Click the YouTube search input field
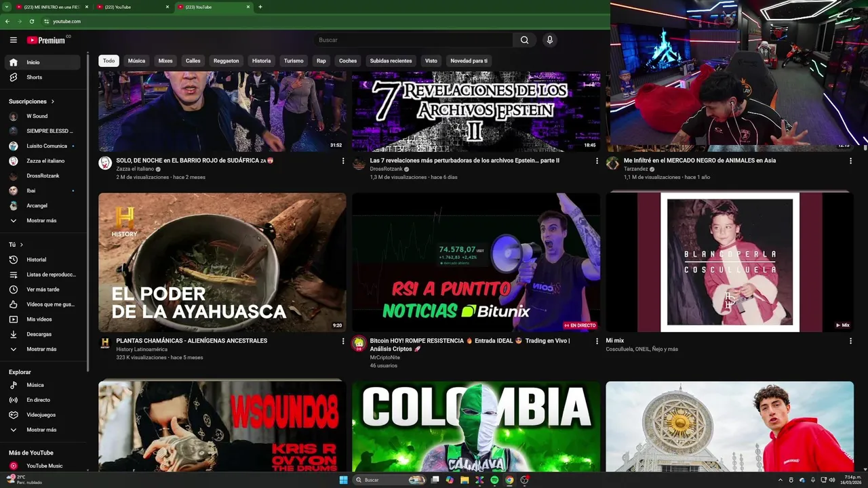Viewport: 868px width, 488px height. (414, 40)
